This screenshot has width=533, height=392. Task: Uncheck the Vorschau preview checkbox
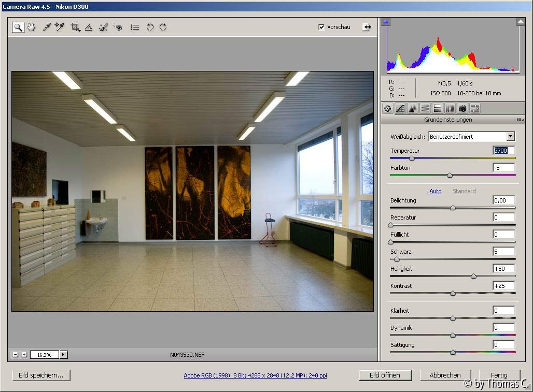click(321, 27)
